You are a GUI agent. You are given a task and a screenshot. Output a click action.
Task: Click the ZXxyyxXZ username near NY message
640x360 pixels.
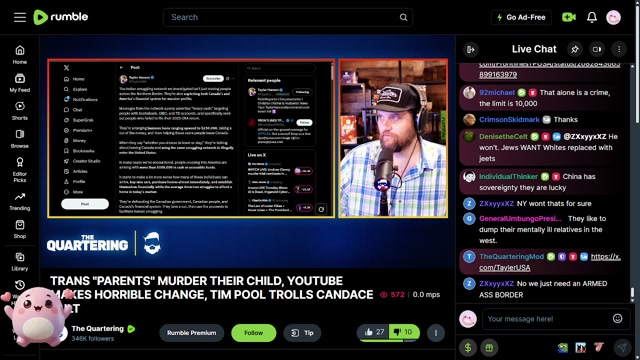(x=496, y=203)
